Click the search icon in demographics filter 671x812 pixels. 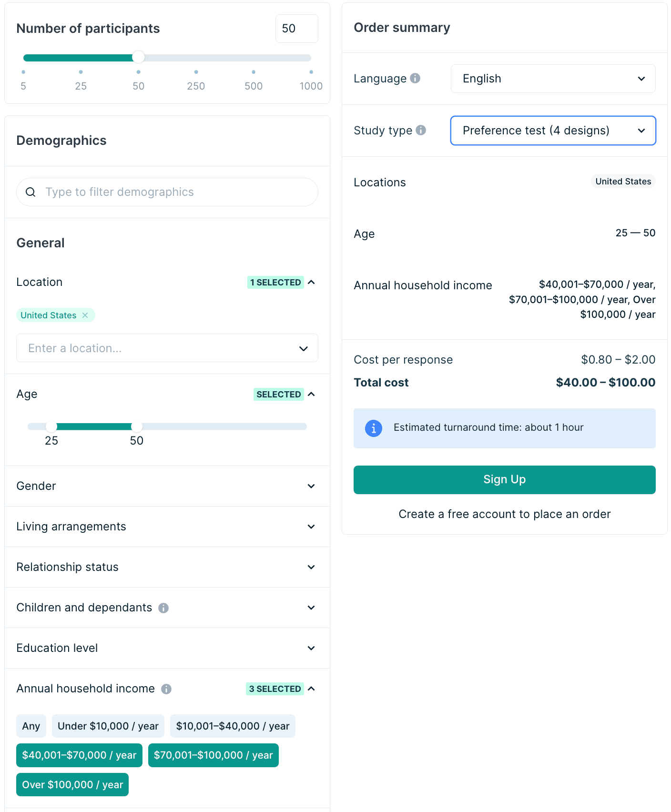pos(30,192)
